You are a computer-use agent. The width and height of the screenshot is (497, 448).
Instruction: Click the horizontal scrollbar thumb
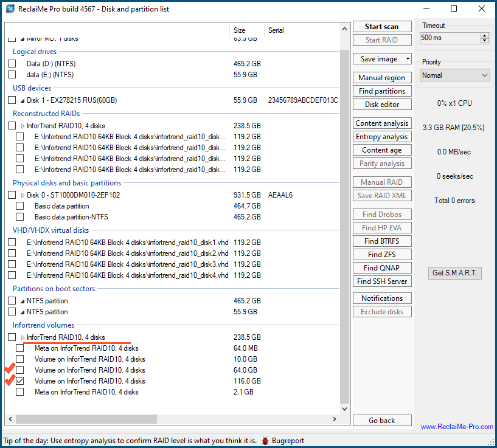pyautogui.click(x=86, y=419)
